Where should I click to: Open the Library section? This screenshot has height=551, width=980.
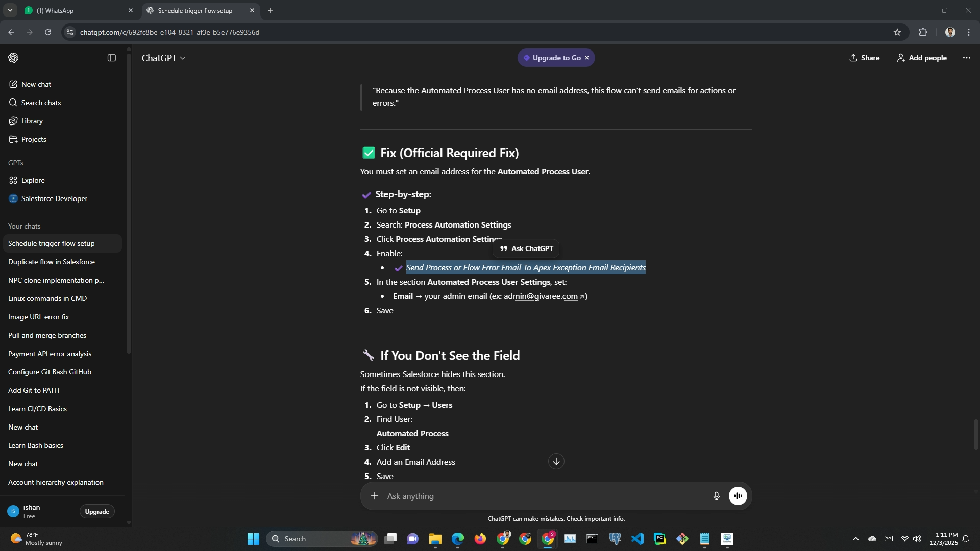[x=32, y=121]
